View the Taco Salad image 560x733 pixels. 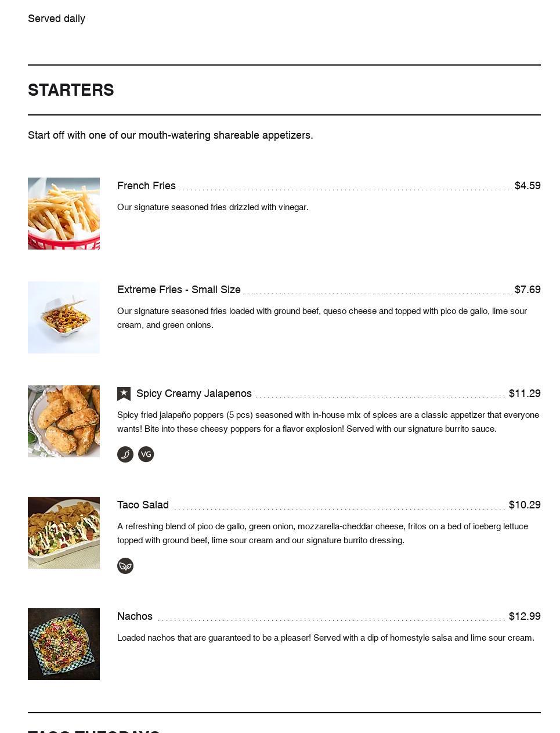point(64,533)
